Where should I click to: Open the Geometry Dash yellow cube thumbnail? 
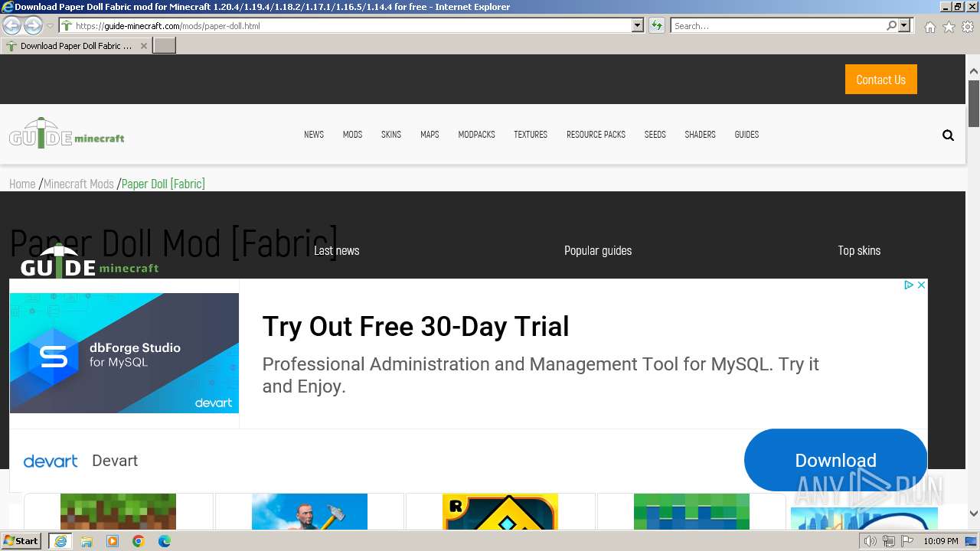(500, 511)
